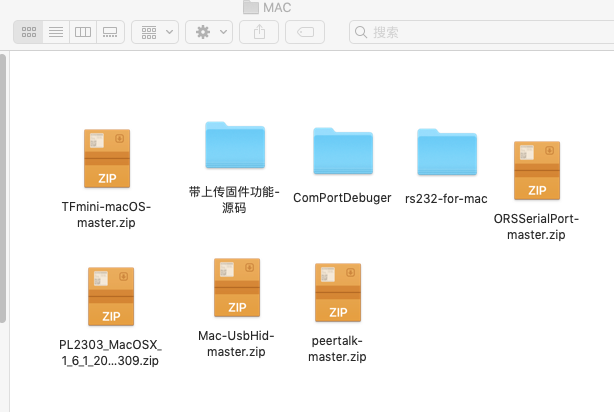Click the ComPortDebuger folder name
This screenshot has width=614, height=412.
[342, 198]
